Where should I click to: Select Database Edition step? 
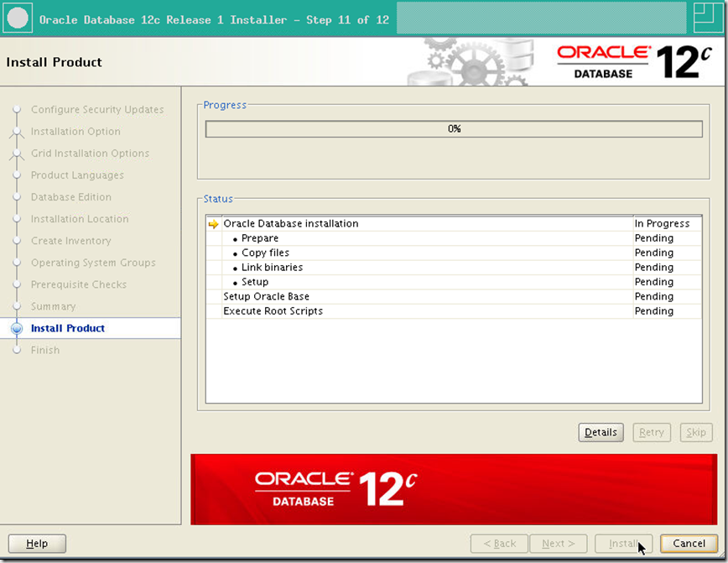tap(71, 197)
